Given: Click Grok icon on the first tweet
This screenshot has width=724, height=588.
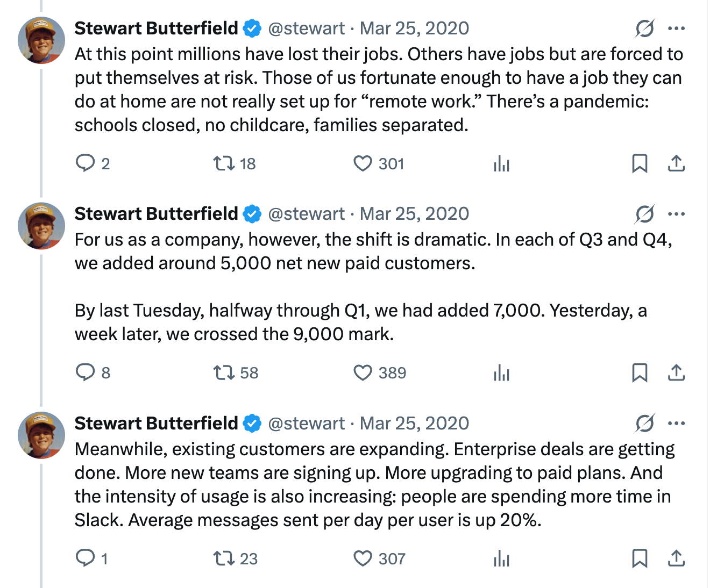Looking at the screenshot, I should [x=644, y=28].
